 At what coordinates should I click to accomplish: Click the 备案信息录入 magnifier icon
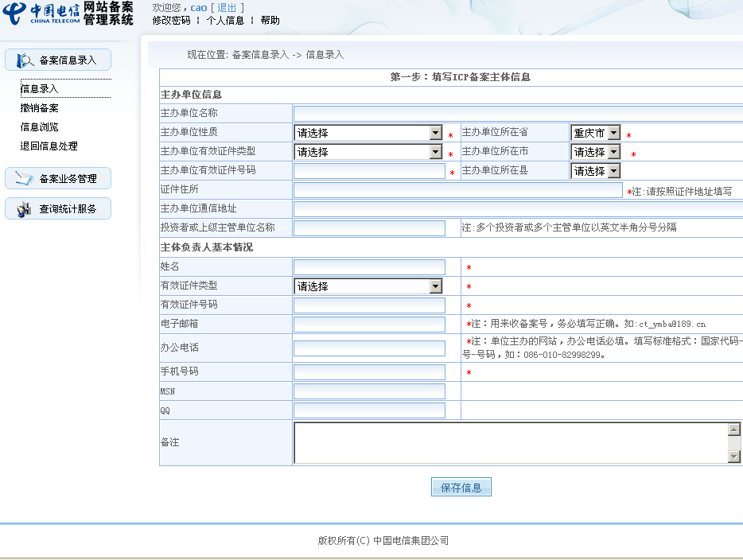click(x=25, y=60)
